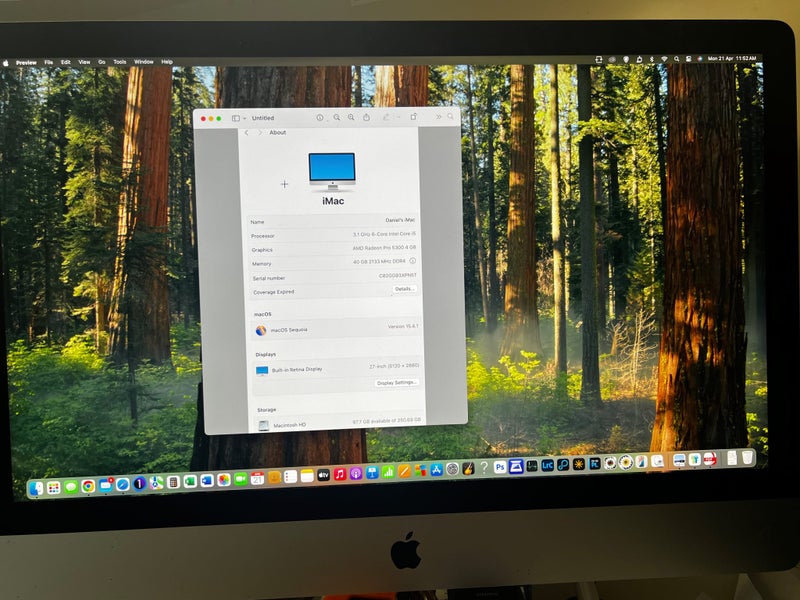Show more toolbar items via double chevron
Viewport: 800px width, 600px height.
click(437, 117)
